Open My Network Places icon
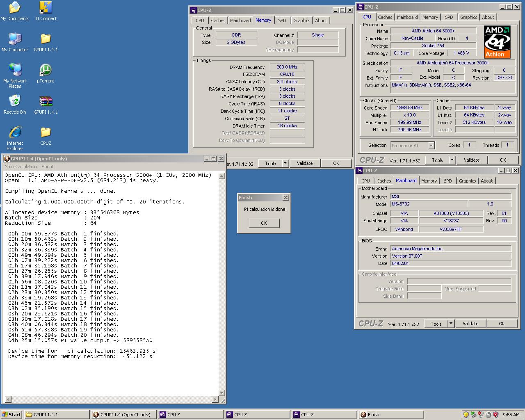Image resolution: width=525 pixels, height=420 pixels. [15, 75]
